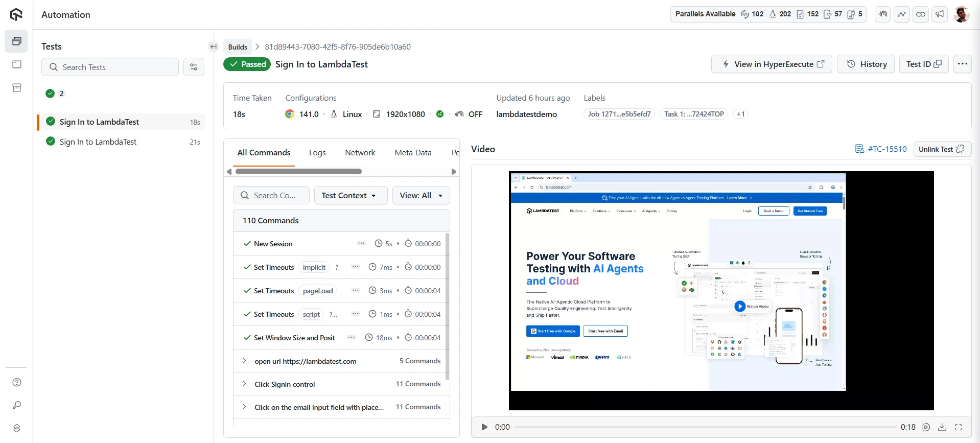The width and height of the screenshot is (980, 443).
Task: Click the video progress seek bar
Action: coord(704,427)
